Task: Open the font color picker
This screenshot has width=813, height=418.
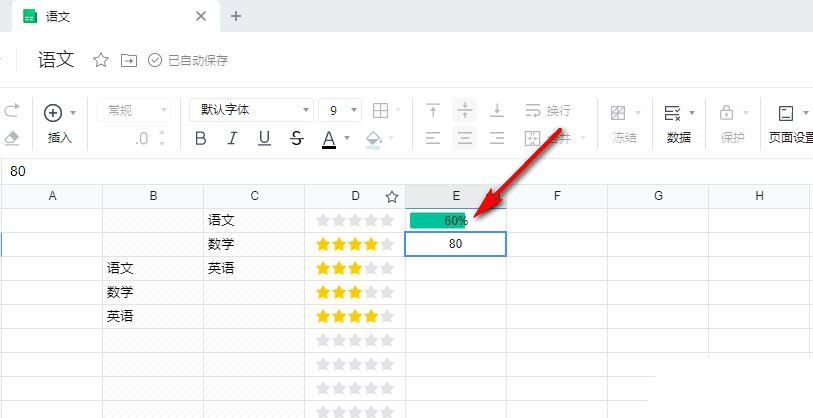Action: (x=329, y=139)
